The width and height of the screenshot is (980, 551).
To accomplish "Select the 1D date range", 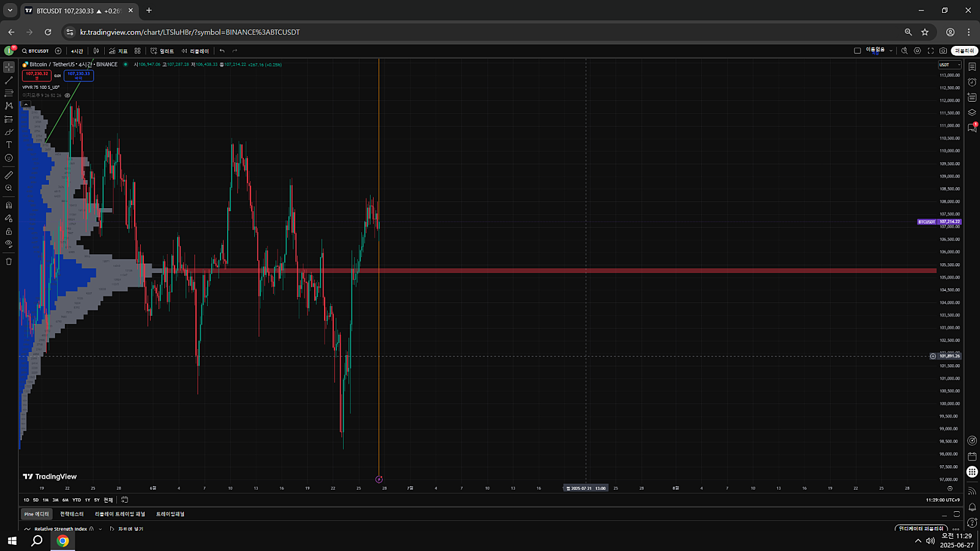I will 26,500.
